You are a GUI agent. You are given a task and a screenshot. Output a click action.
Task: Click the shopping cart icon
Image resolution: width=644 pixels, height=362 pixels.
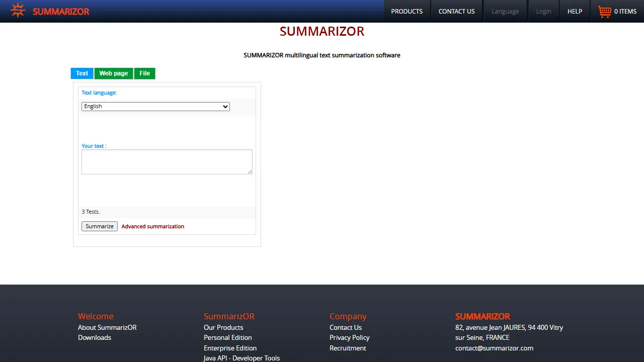coord(604,11)
